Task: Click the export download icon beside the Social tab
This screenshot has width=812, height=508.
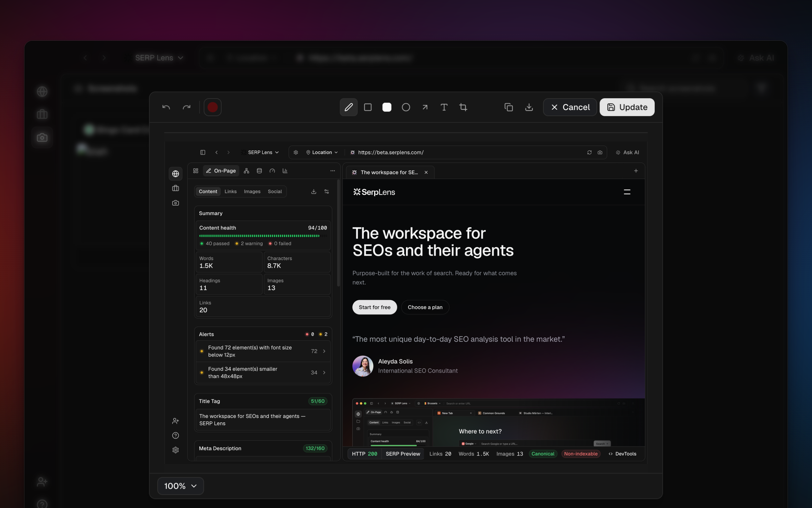Action: 314,191
